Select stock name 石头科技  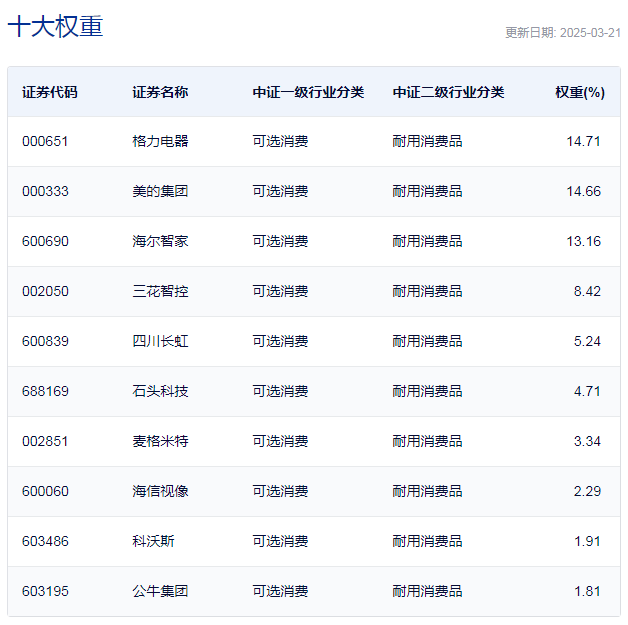(x=160, y=391)
